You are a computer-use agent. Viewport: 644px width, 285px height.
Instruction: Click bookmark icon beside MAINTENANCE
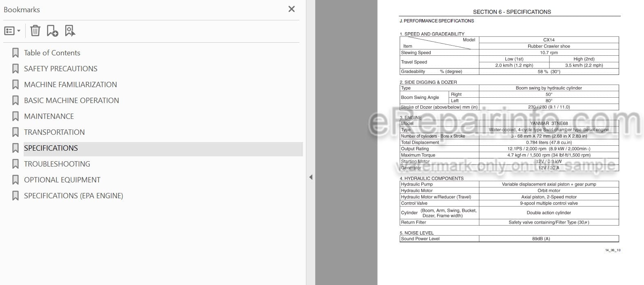[x=15, y=116]
